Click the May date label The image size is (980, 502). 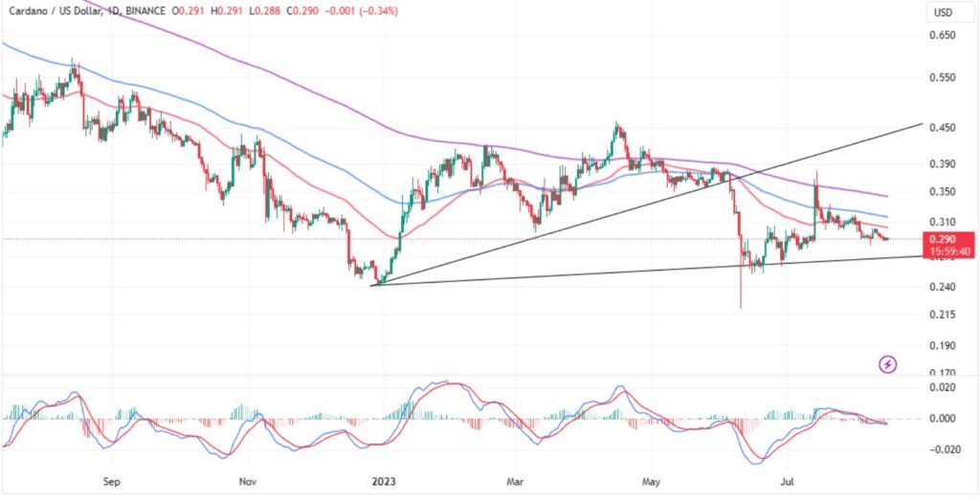(x=651, y=482)
